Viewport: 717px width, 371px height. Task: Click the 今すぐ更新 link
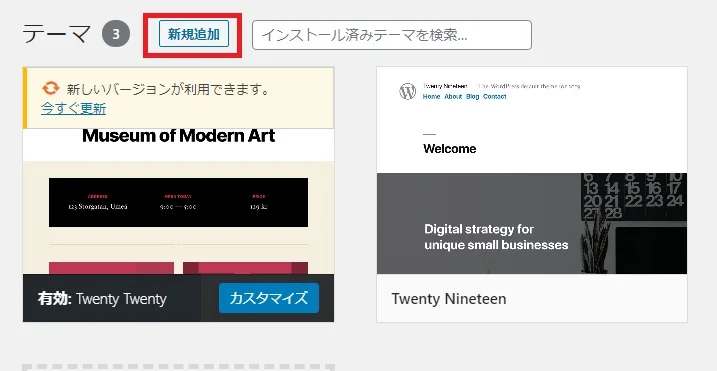pyautogui.click(x=74, y=108)
